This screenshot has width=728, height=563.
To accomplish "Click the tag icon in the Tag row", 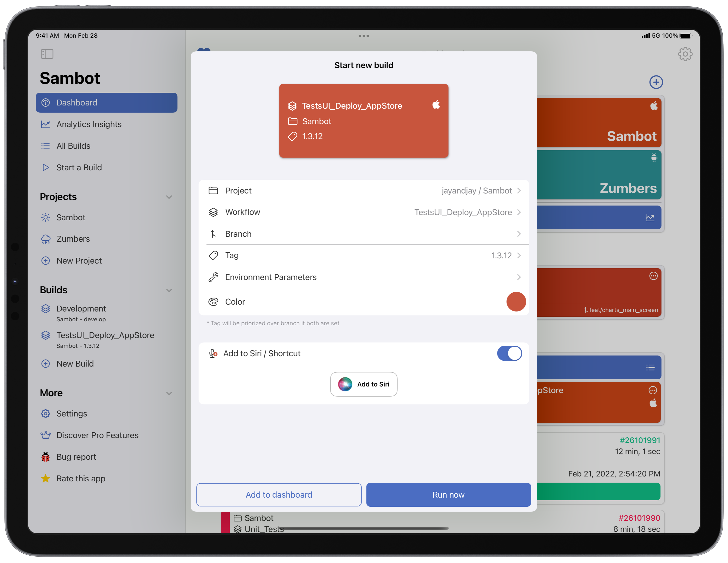I will tap(213, 255).
